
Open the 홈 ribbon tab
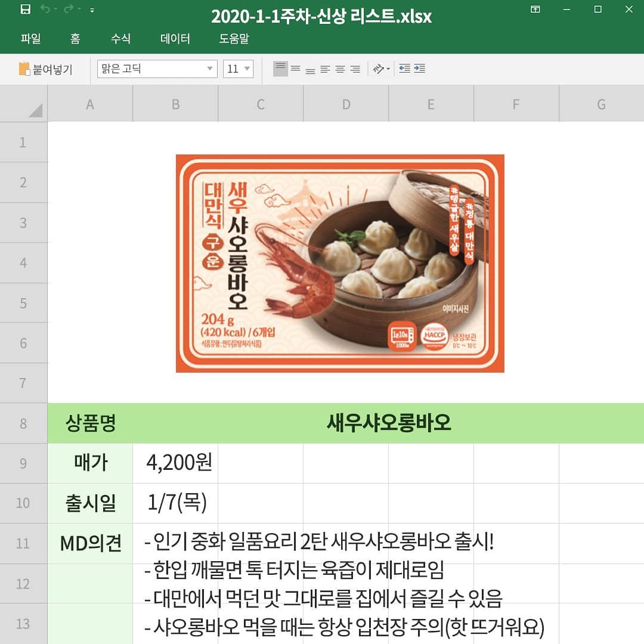(x=75, y=39)
